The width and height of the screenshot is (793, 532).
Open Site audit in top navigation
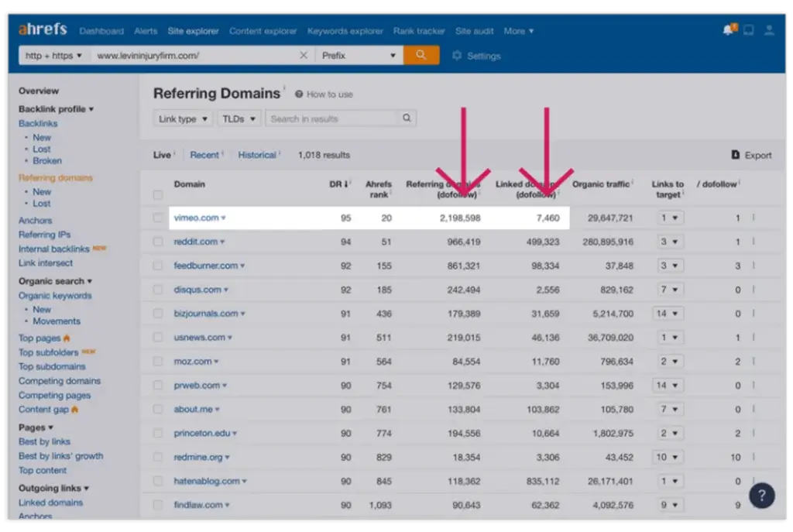pyautogui.click(x=475, y=31)
